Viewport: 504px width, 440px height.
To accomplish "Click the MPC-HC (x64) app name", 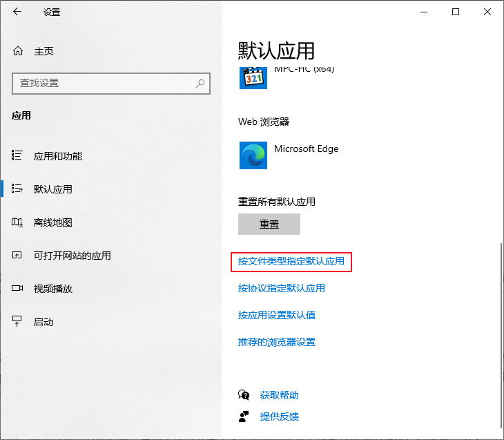I will [304, 70].
